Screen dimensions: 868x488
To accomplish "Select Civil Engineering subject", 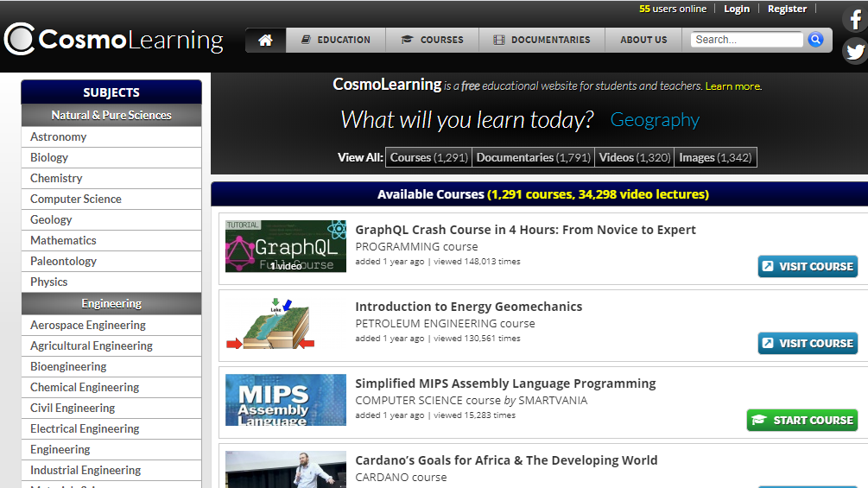I will [111, 409].
